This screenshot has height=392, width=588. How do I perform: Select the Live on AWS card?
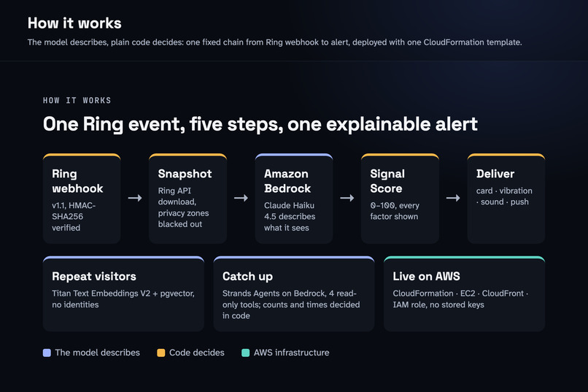point(464,293)
